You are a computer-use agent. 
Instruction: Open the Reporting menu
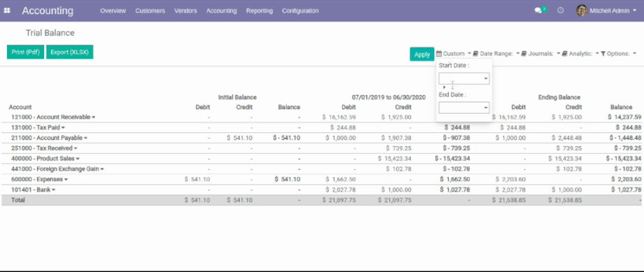[x=259, y=10]
